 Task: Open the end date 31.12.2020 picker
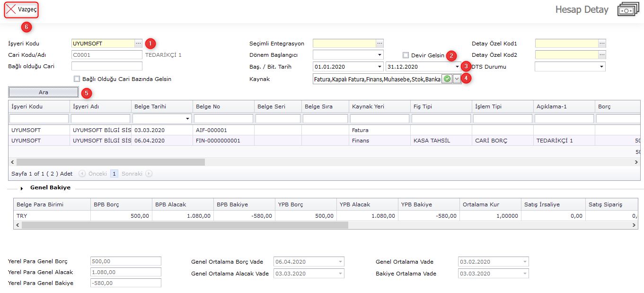tap(457, 67)
